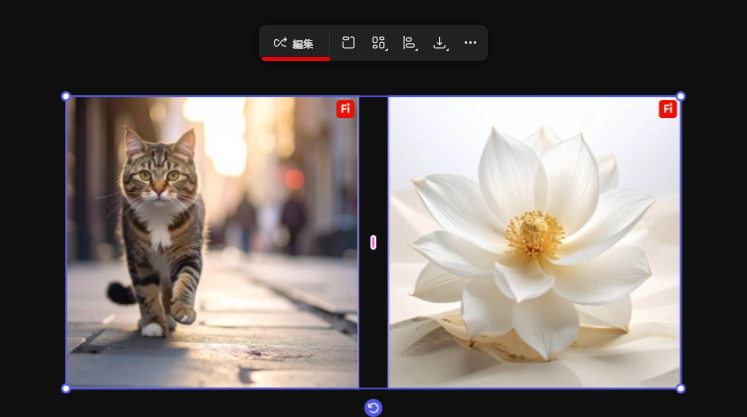Click the Firefly badge on flower image
747x417 pixels.
(x=668, y=109)
